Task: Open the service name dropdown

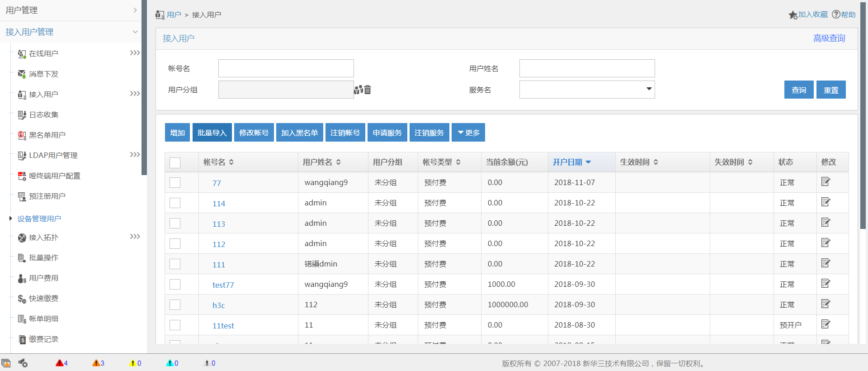Action: pyautogui.click(x=587, y=90)
